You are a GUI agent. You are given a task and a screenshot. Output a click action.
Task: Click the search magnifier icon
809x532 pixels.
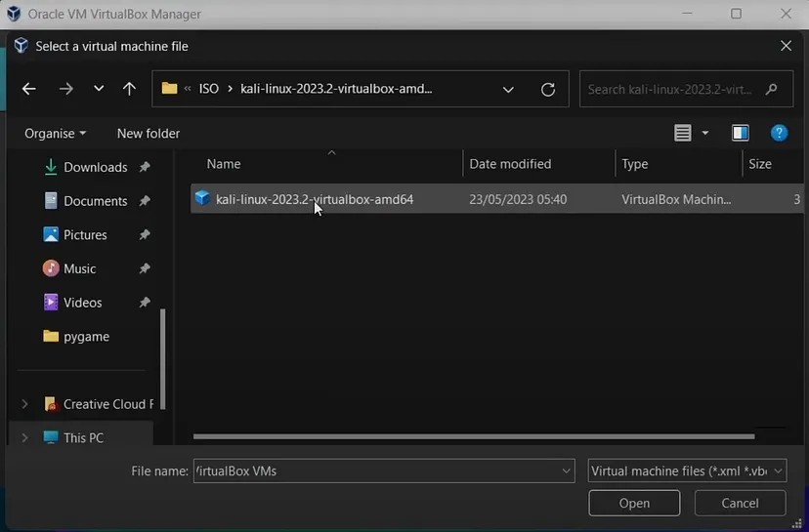pyautogui.click(x=771, y=89)
